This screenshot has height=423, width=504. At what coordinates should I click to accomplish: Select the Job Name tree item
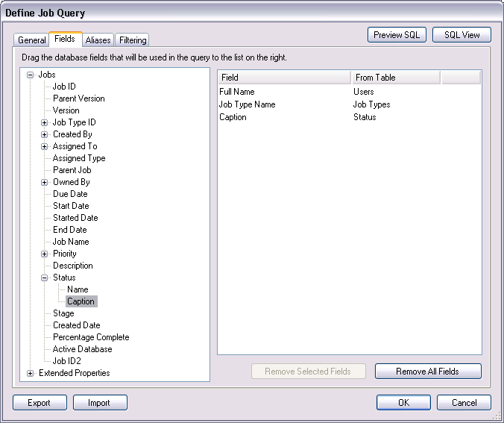tap(71, 242)
